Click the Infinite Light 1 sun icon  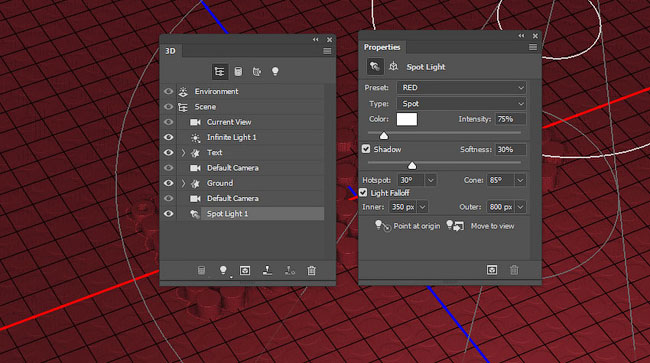[x=195, y=138]
